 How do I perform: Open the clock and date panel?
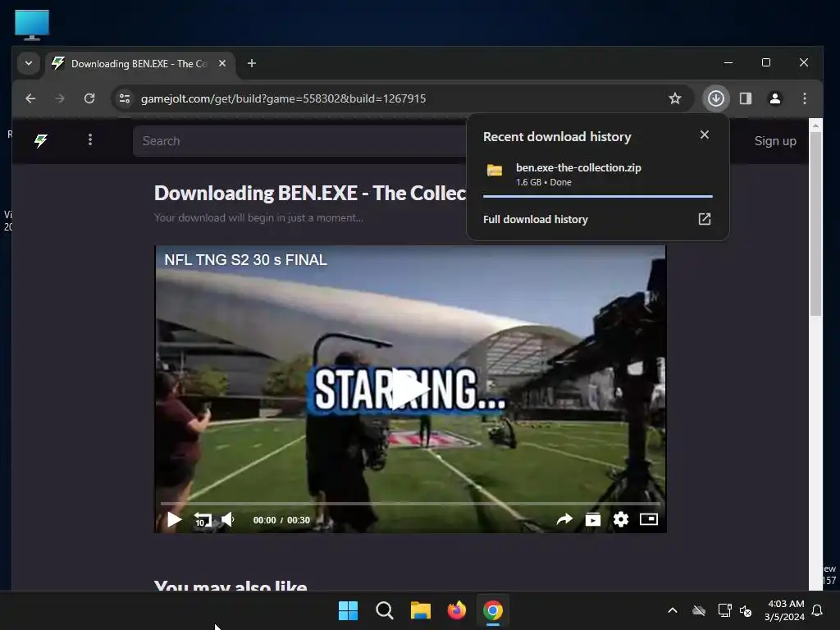784,610
